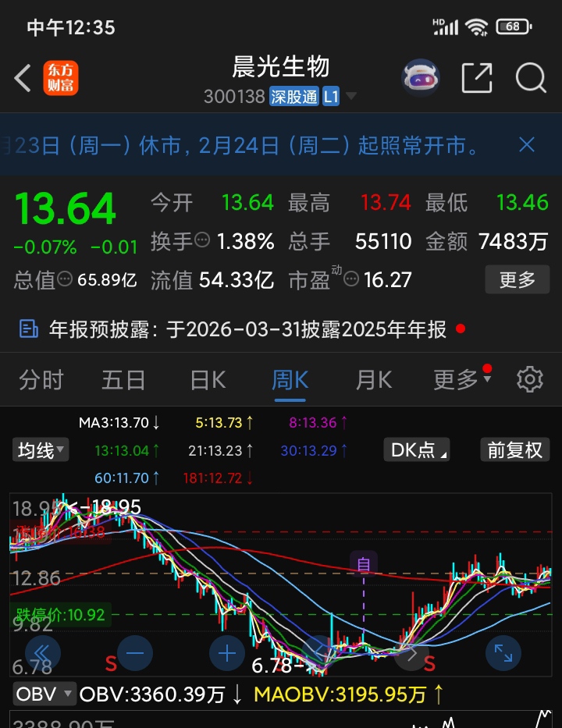Zoom out chart with the minus button

pyautogui.click(x=135, y=653)
